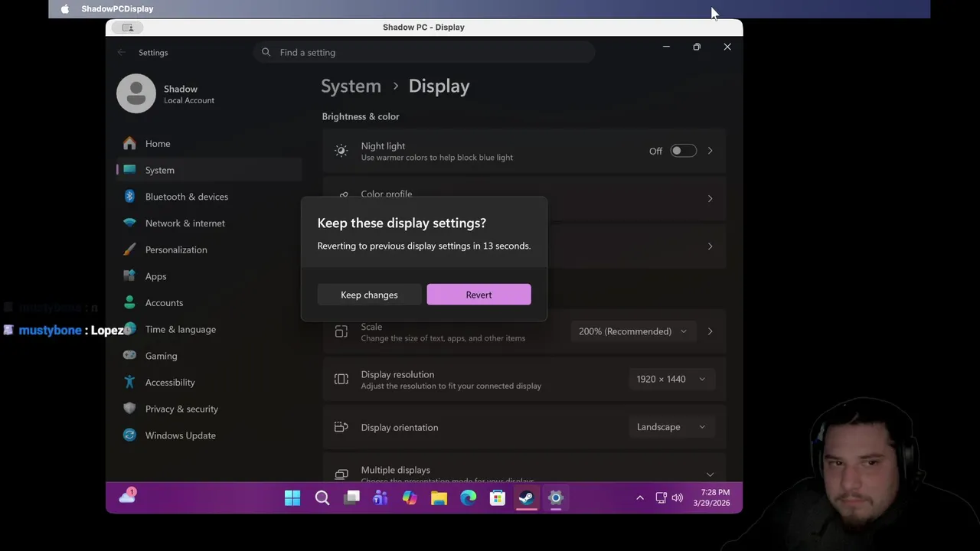The height and width of the screenshot is (551, 980).
Task: Click the Bluetooth icon in the sidebar
Action: click(129, 197)
